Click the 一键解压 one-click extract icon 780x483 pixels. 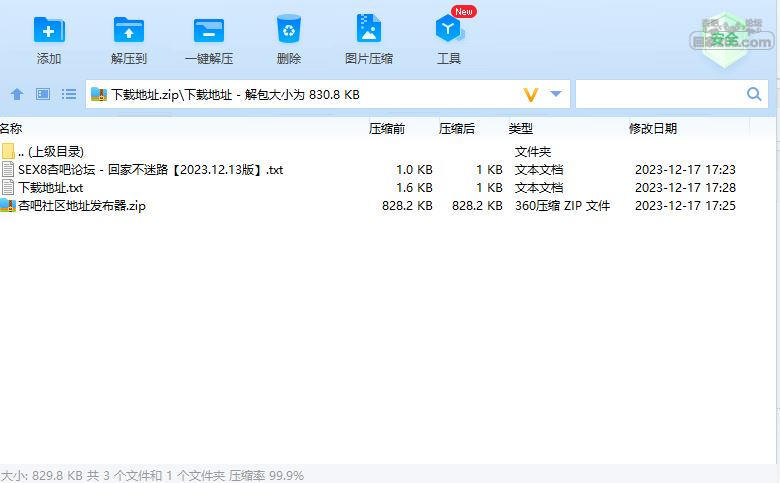(x=209, y=31)
